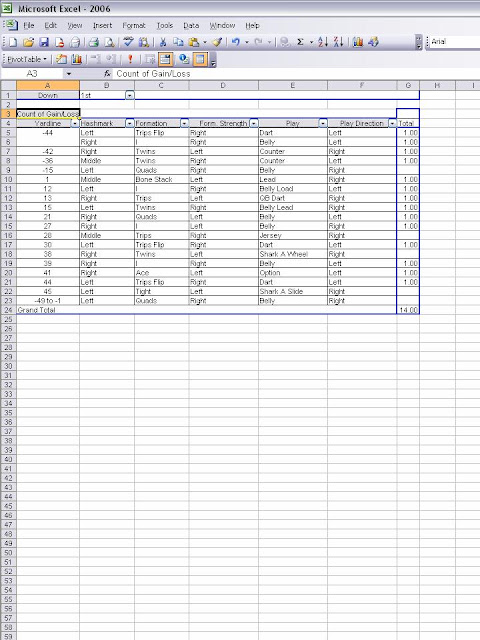The height and width of the screenshot is (640, 480).
Task: Toggle the Show Field List icon
Action: pos(200,60)
